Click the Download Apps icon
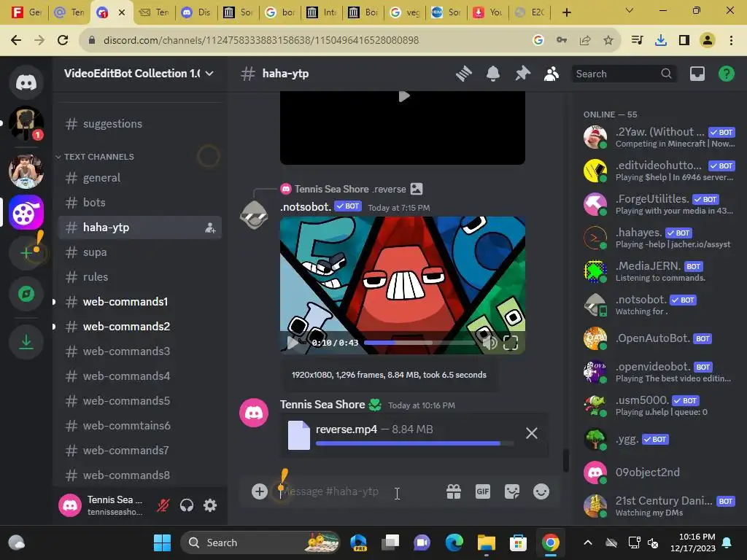The image size is (747, 560). [26, 342]
